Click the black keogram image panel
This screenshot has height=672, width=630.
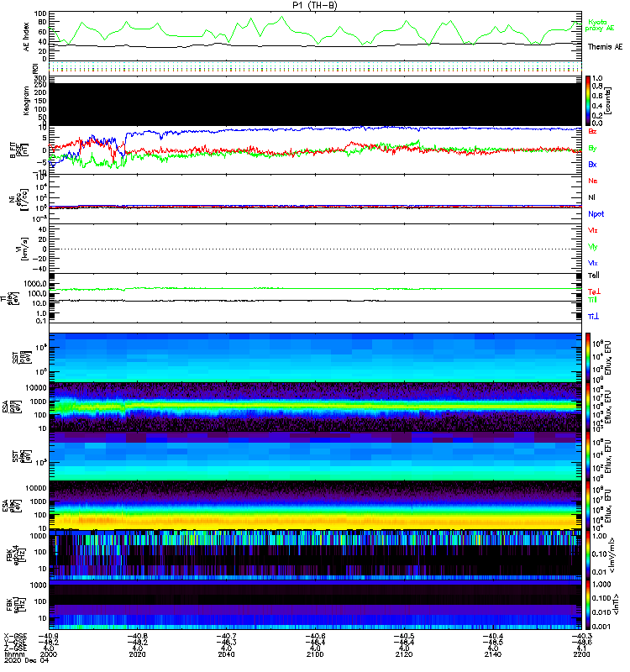[x=315, y=104]
